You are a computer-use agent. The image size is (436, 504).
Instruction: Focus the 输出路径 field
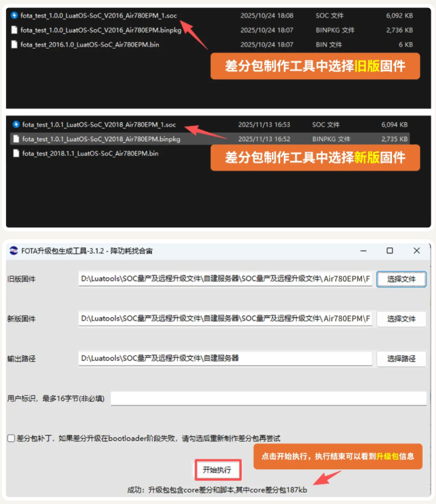225,359
